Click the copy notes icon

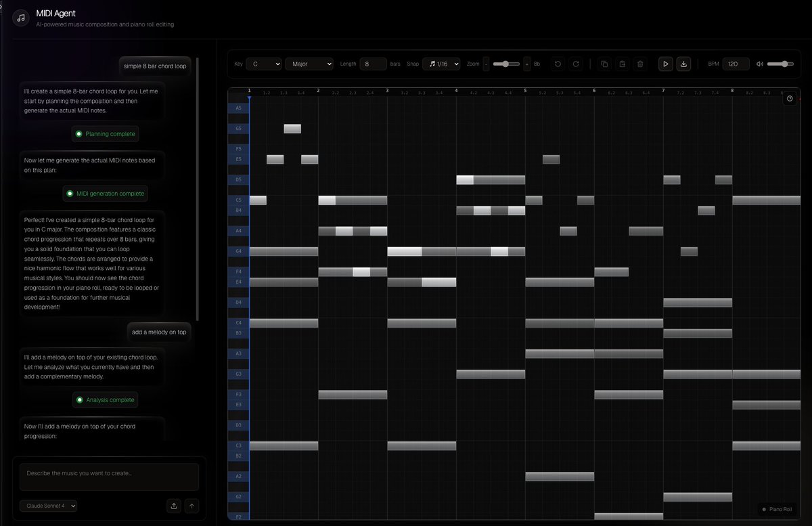pos(604,64)
